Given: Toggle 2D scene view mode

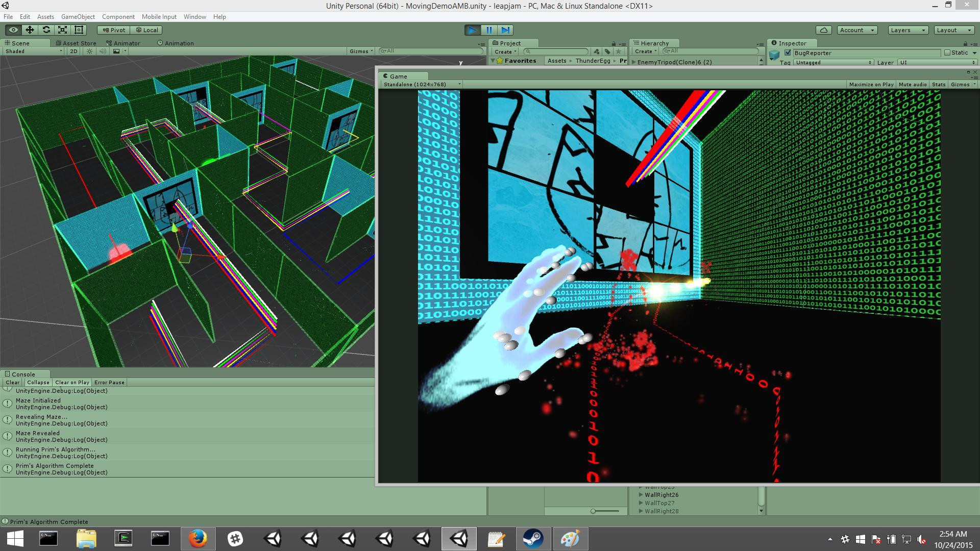Looking at the screenshot, I should click(x=73, y=51).
